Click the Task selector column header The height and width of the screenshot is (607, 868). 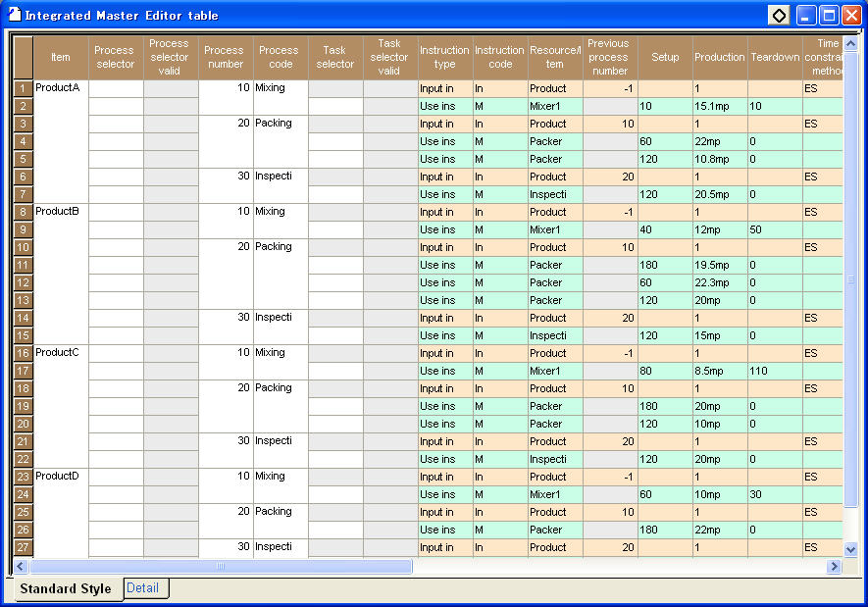(334, 58)
